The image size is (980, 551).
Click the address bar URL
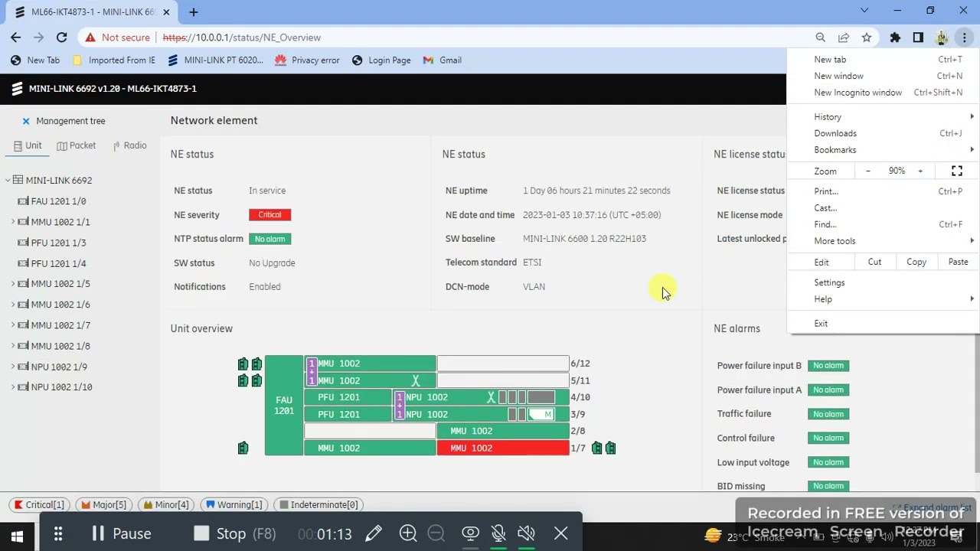[242, 37]
